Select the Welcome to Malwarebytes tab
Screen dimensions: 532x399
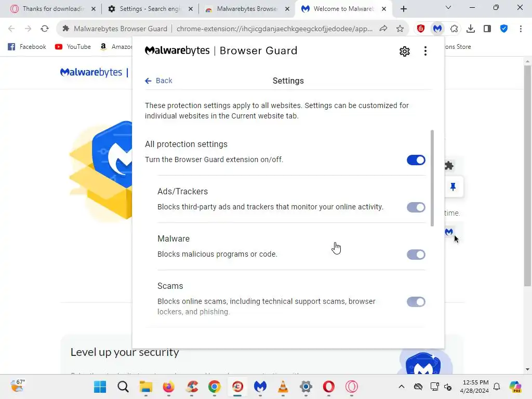point(344,9)
